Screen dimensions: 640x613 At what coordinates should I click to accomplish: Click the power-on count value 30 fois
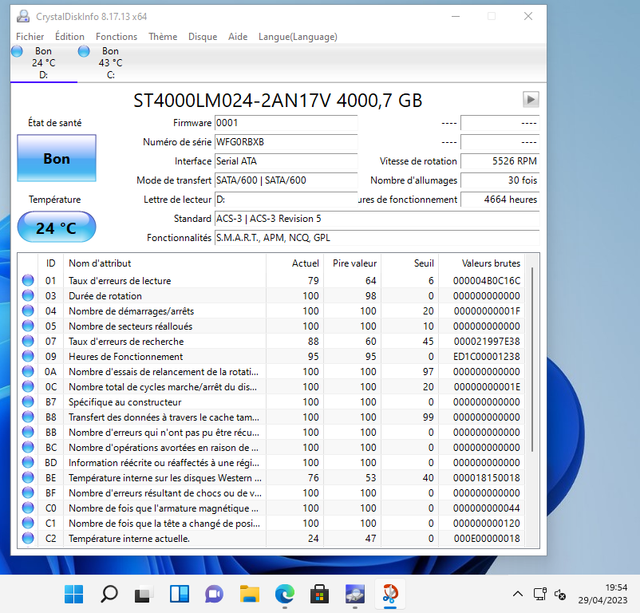[500, 180]
